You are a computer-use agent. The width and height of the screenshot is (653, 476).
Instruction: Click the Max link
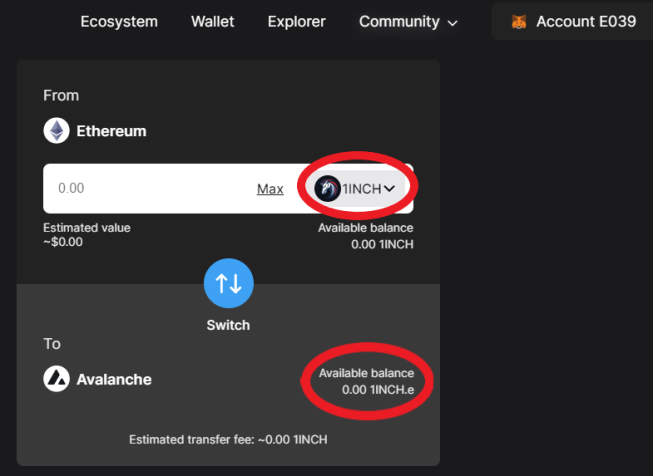(x=270, y=189)
